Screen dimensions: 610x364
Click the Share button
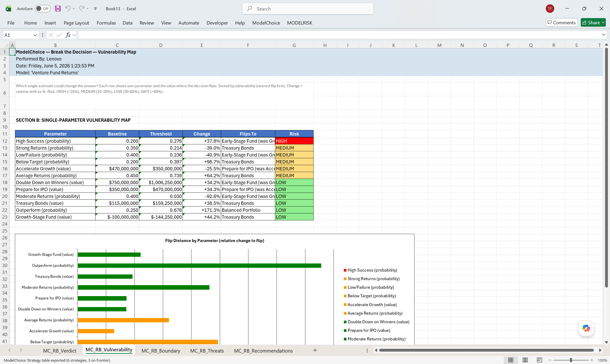[593, 23]
